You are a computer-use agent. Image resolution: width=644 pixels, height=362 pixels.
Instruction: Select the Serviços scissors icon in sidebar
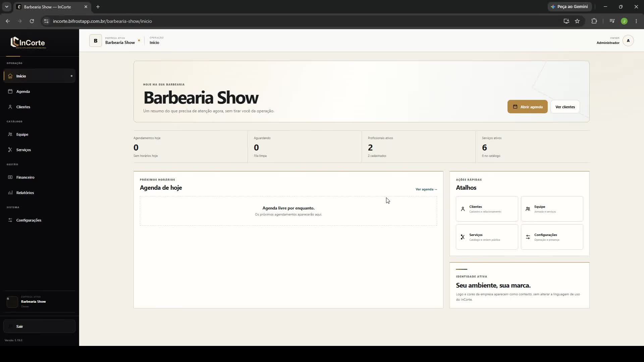pyautogui.click(x=10, y=150)
